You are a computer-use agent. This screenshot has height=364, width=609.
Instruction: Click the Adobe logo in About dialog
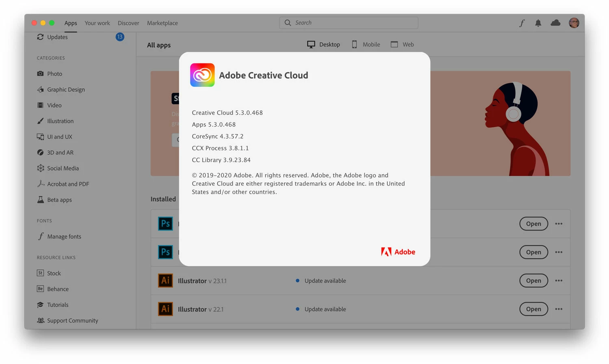coord(398,252)
